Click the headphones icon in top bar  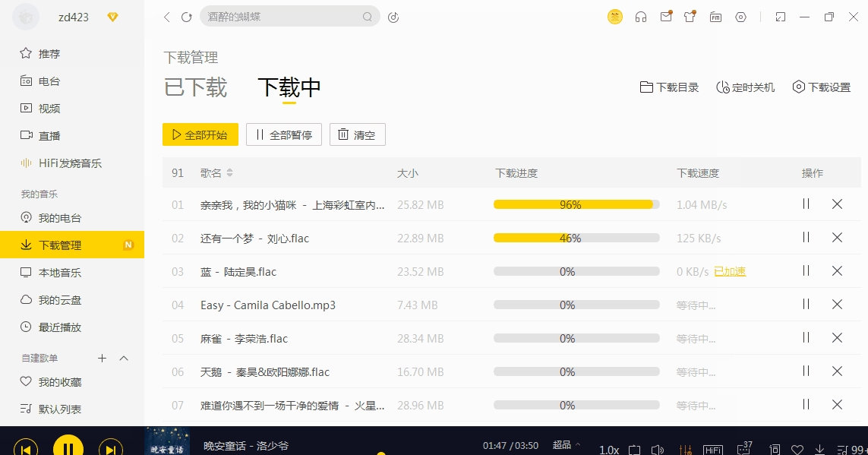pyautogui.click(x=641, y=17)
